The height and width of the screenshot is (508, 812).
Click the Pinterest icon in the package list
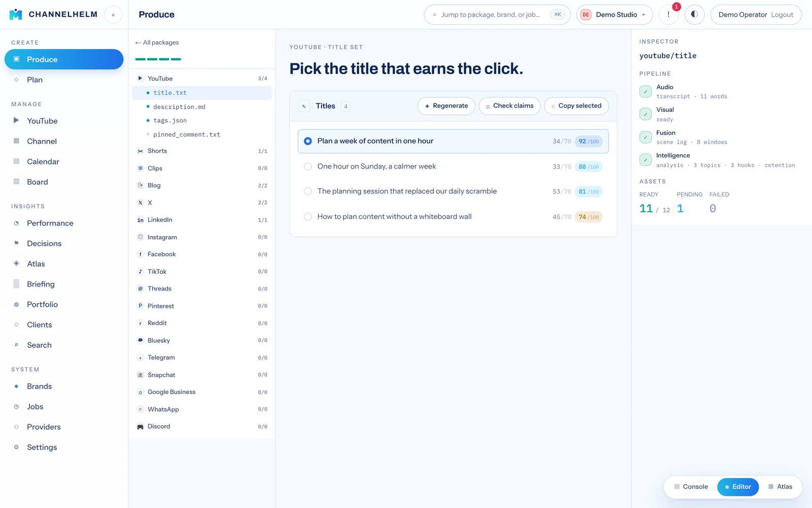[x=141, y=306]
